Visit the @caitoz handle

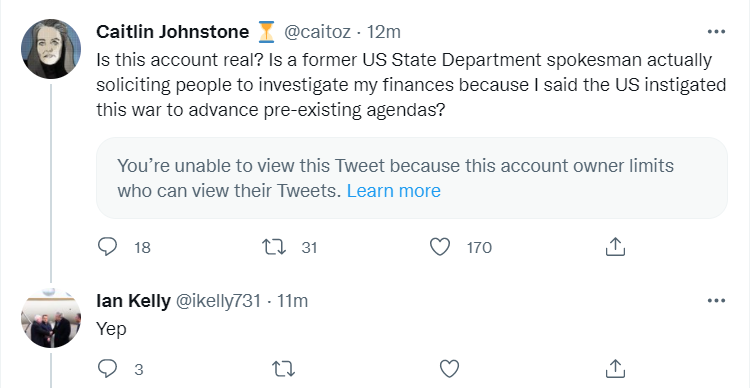point(318,32)
